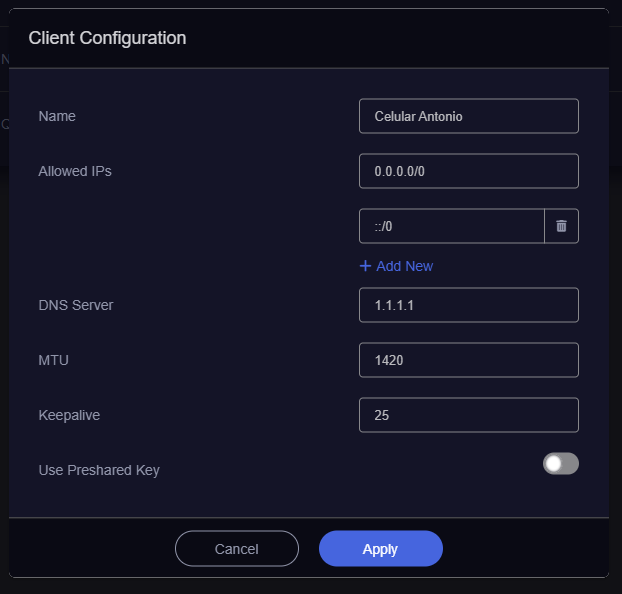Click the Allowed IPs label
Image resolution: width=622 pixels, height=594 pixels.
pos(75,171)
